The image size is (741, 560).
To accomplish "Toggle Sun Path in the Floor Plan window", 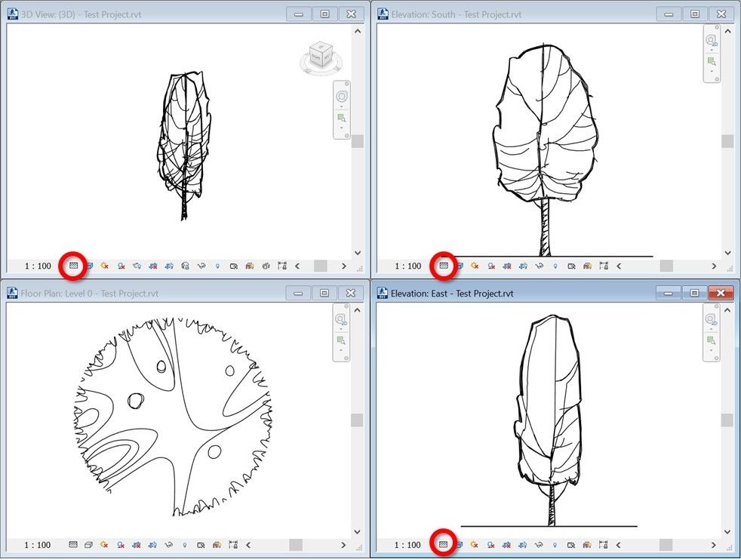I will coord(104,544).
